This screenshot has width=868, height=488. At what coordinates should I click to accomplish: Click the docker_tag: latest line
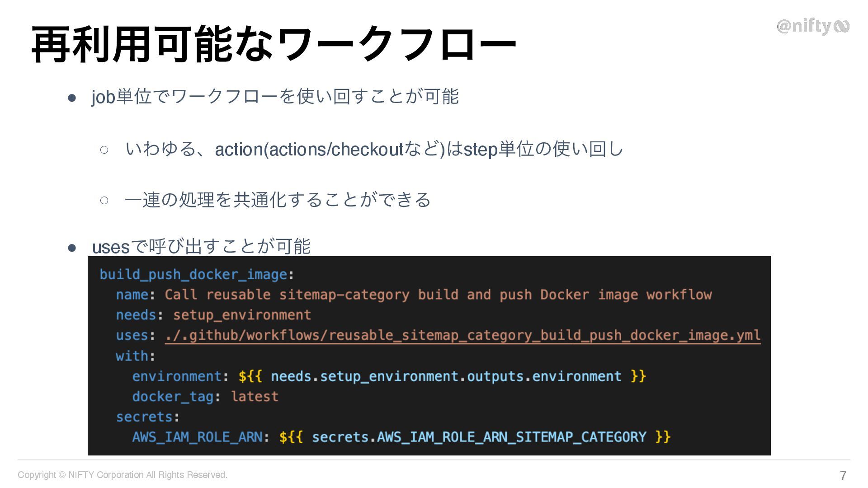[205, 397]
